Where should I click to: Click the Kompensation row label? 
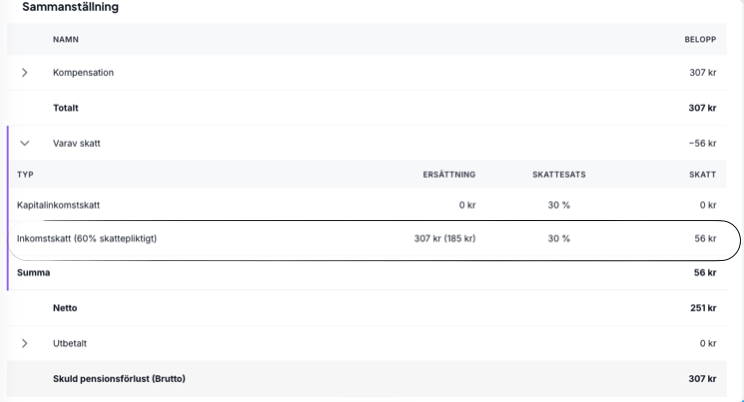83,73
